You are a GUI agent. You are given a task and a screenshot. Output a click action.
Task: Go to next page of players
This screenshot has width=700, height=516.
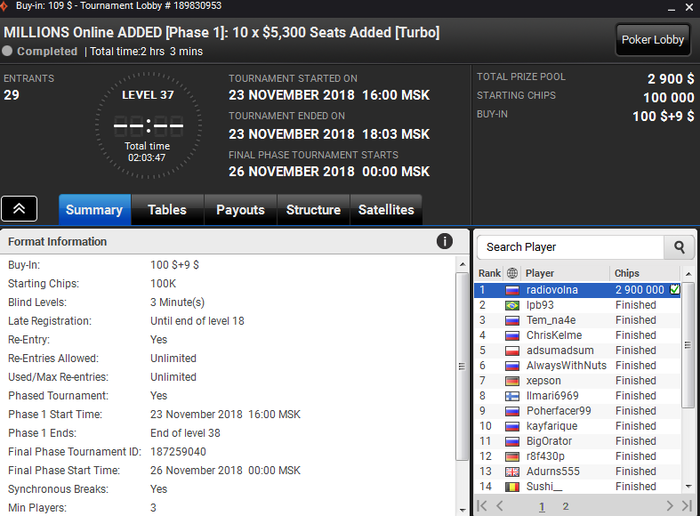[x=670, y=506]
